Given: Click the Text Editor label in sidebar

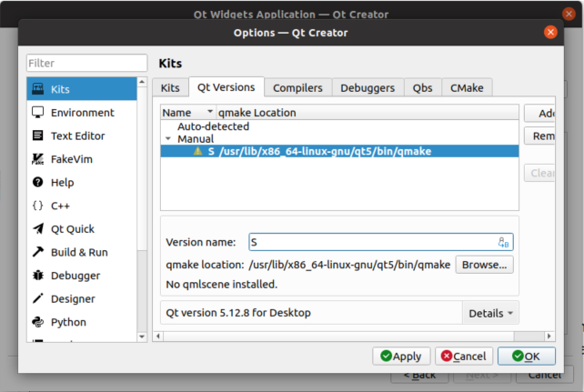Looking at the screenshot, I should click(x=77, y=136).
